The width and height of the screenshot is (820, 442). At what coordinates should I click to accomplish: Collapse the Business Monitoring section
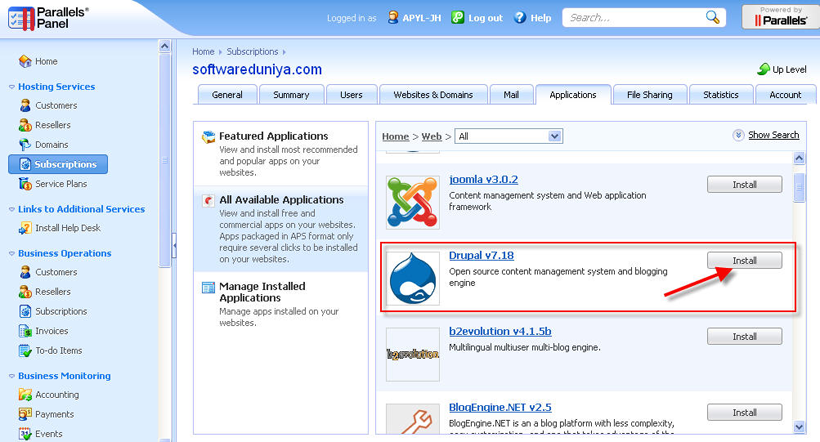click(12, 376)
